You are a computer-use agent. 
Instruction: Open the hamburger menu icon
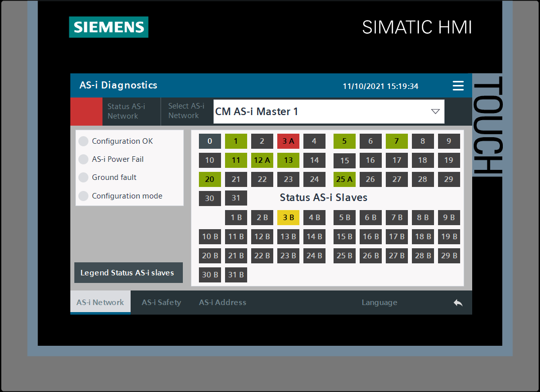[x=458, y=85]
